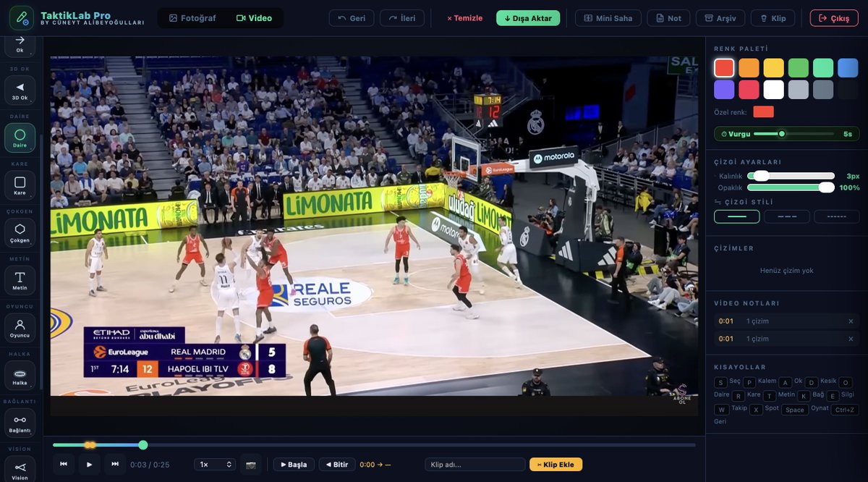Select the Oyuncu player tool
The height and width of the screenshot is (482, 868).
20,328
